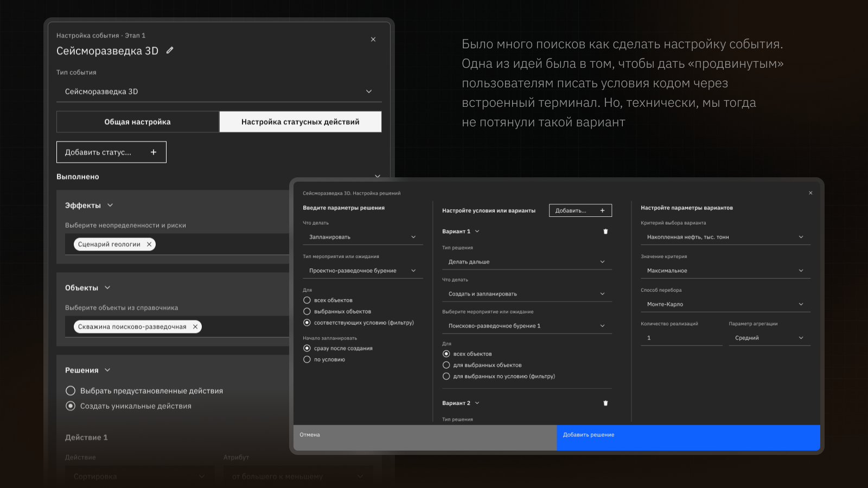Click the 'Сейсморазведка 3D. Настройка решений' dialog title
Screen dimensions: 868x488
click(352, 193)
